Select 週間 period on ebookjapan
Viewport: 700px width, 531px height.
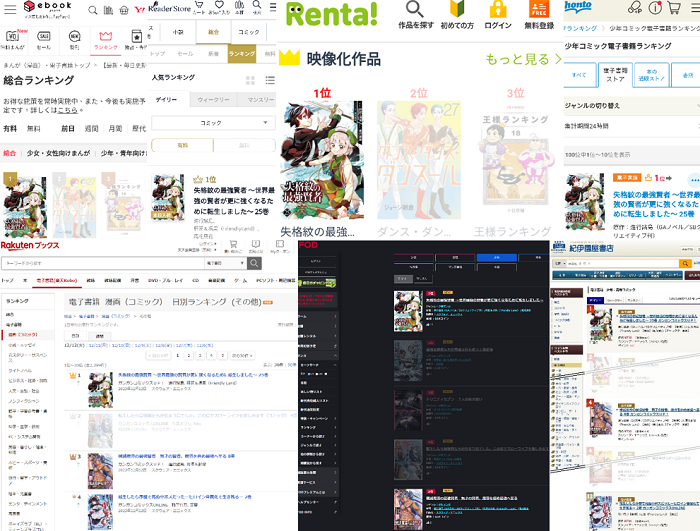pyautogui.click(x=92, y=129)
